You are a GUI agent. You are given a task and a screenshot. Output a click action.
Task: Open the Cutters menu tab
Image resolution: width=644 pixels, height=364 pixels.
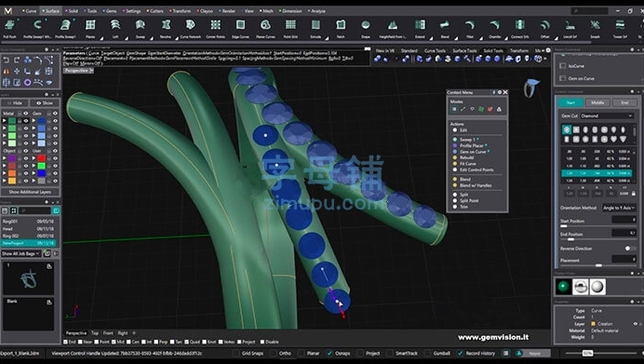click(x=155, y=11)
